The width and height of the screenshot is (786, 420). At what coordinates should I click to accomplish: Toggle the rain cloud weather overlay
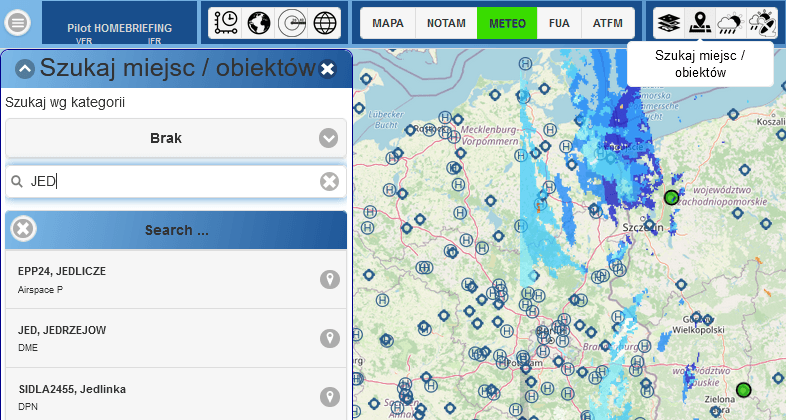[x=731, y=23]
